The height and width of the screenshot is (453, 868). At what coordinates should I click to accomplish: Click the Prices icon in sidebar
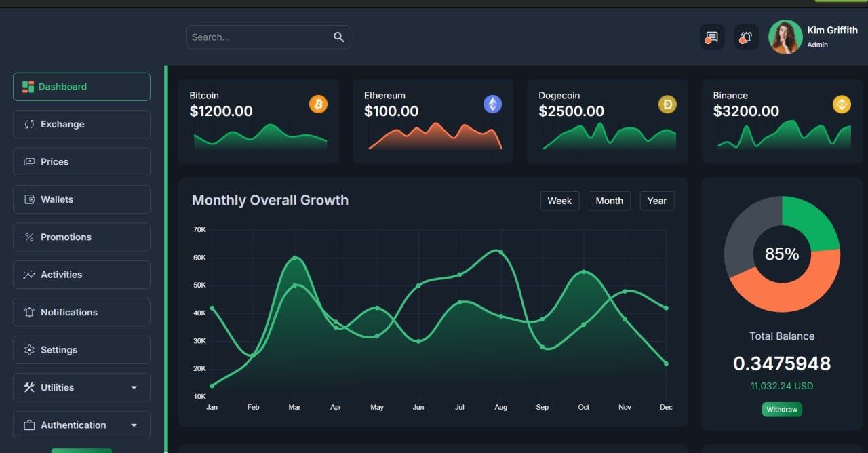[x=29, y=162]
